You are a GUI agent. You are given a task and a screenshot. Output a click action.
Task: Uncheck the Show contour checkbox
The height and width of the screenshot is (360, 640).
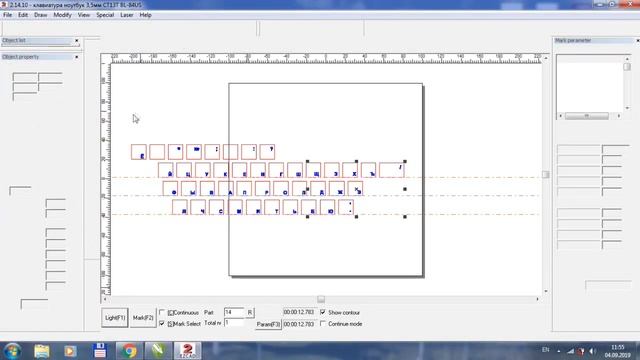tap(323, 312)
